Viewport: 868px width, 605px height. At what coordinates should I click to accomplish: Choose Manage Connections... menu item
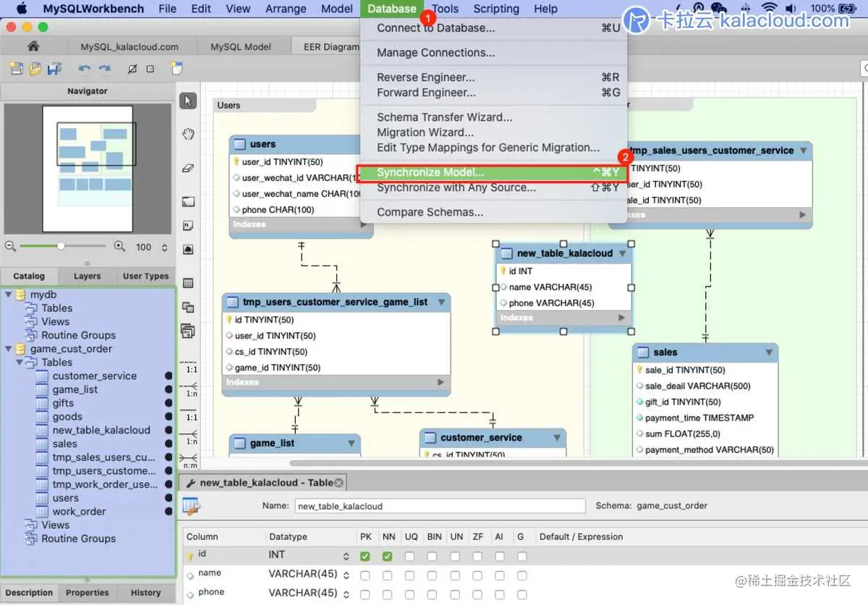tap(493, 53)
